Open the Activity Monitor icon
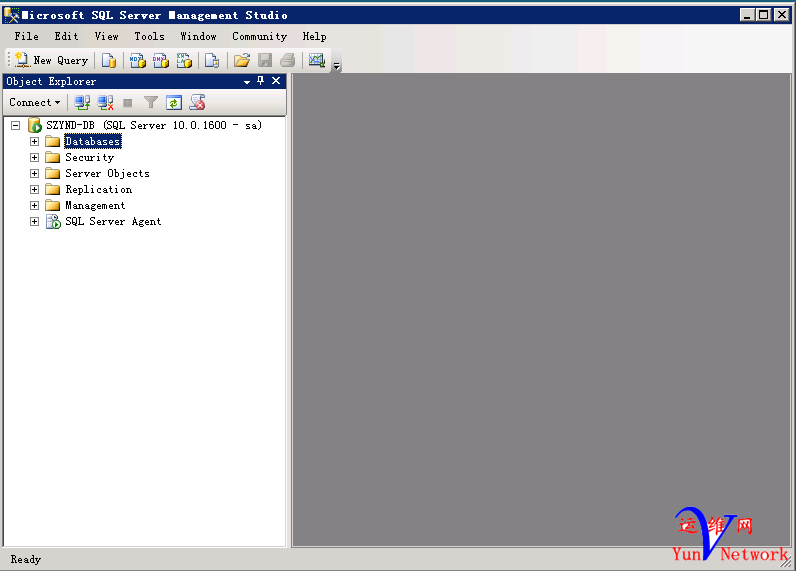 pos(317,60)
